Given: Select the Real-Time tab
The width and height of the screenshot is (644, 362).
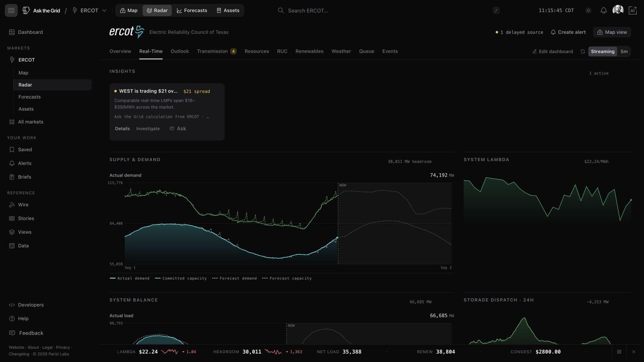Looking at the screenshot, I should pyautogui.click(x=151, y=51).
